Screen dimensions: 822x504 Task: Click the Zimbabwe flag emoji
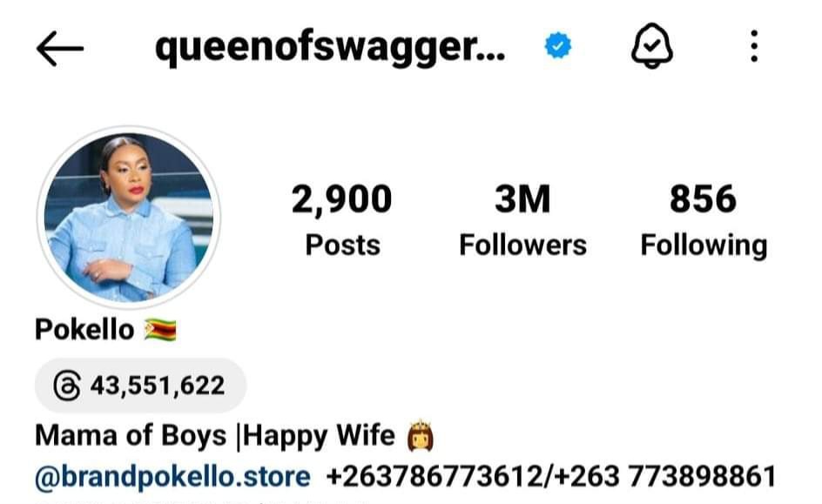[160, 330]
